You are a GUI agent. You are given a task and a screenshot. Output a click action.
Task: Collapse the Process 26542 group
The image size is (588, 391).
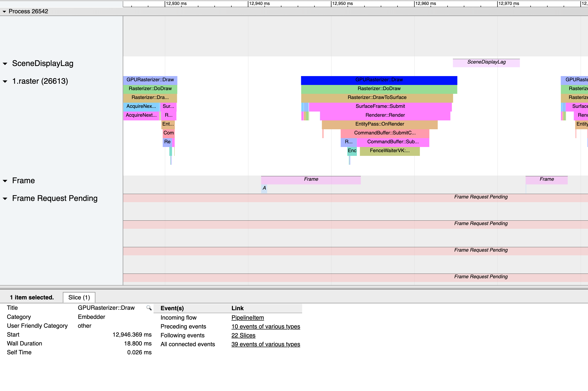coord(4,11)
